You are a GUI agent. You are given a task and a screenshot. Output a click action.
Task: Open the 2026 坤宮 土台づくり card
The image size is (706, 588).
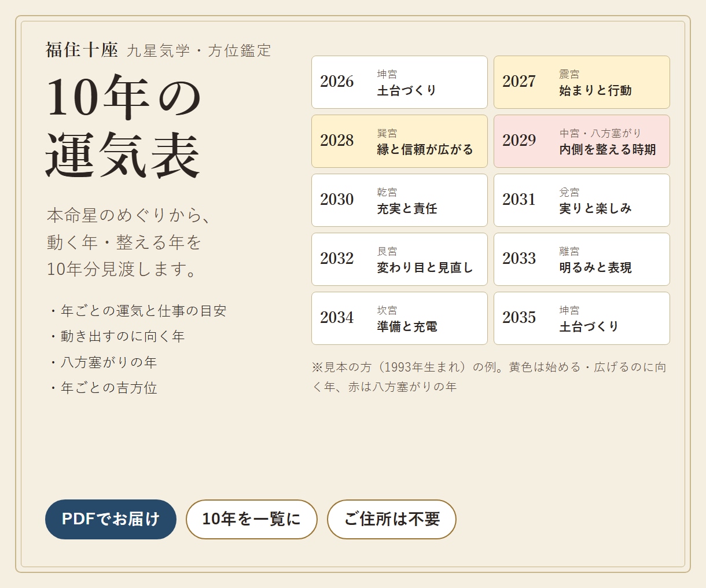(399, 82)
